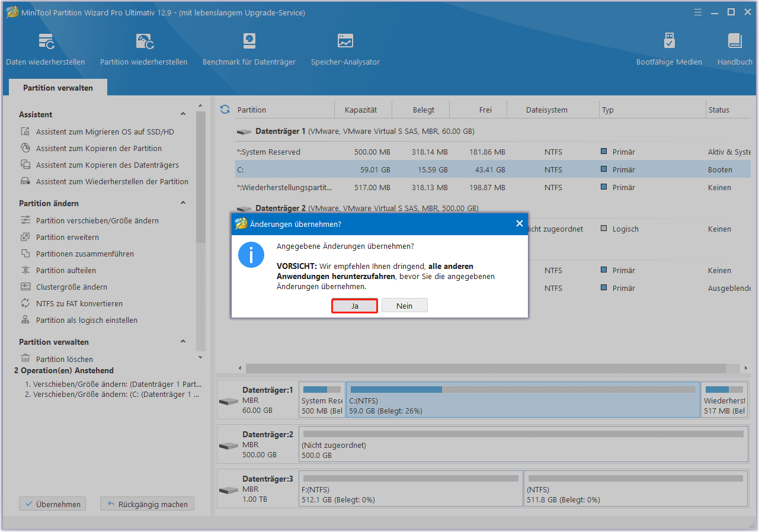Sort by Status column header

(729, 110)
